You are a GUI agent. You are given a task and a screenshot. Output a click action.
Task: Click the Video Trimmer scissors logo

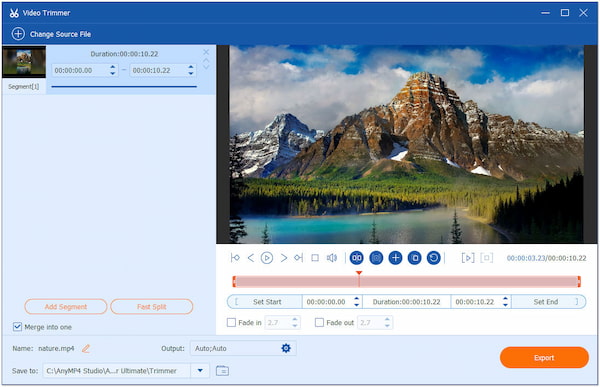14,13
